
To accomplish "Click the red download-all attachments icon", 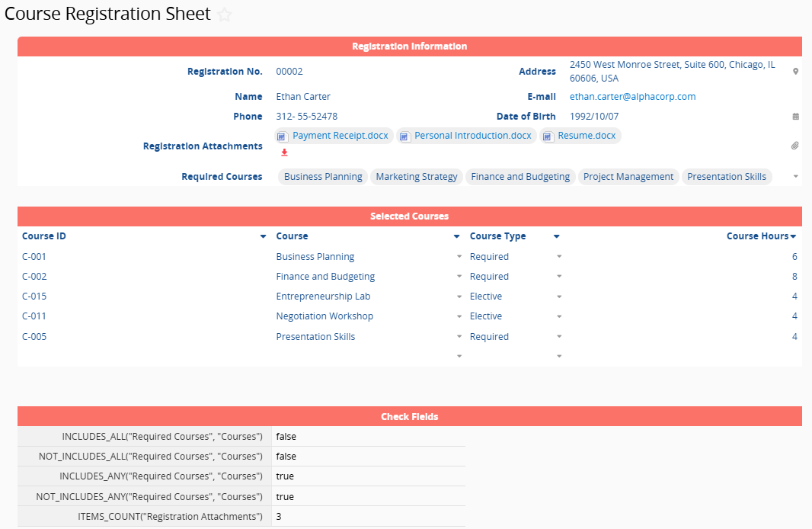I will point(284,152).
